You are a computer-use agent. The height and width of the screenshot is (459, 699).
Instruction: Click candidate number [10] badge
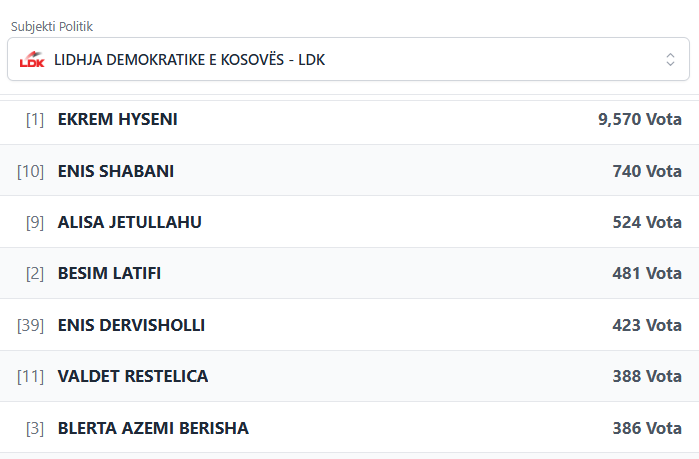click(x=31, y=171)
